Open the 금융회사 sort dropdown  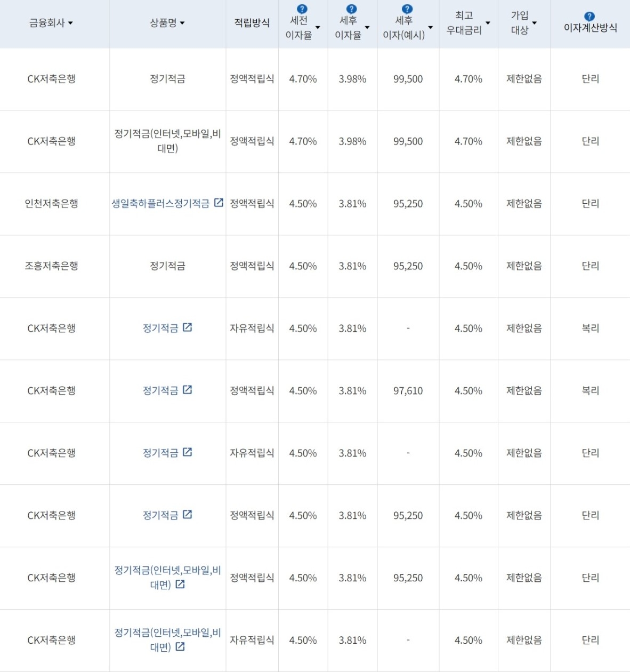click(x=70, y=23)
